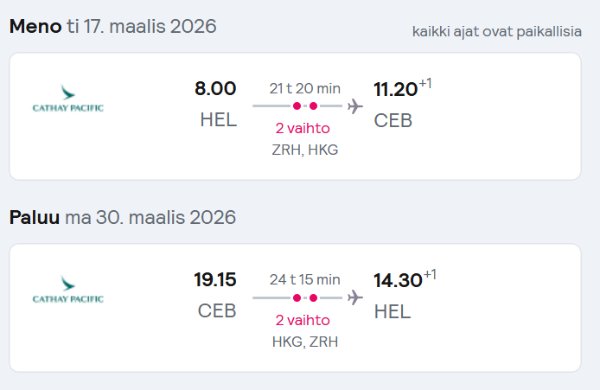Click the Cathay Pacific logo on return flight
Screen dimensions: 600x390
(68, 289)
